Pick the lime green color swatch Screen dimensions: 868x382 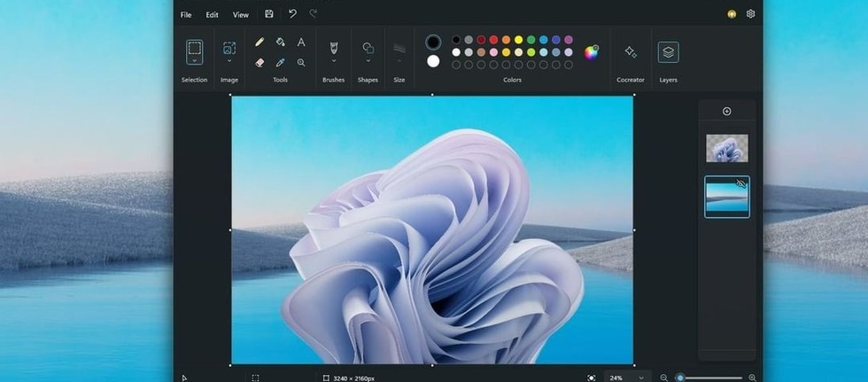pos(531,52)
